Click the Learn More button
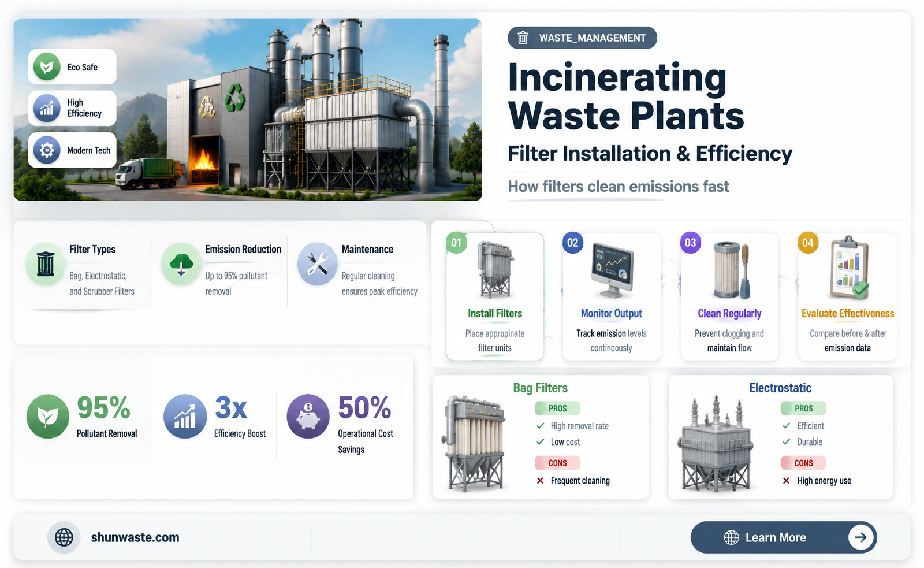This screenshot has width=924, height=568. 784,537
